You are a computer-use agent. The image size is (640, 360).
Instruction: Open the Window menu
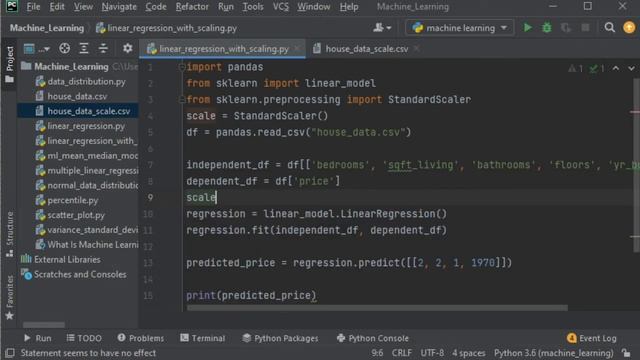313,7
